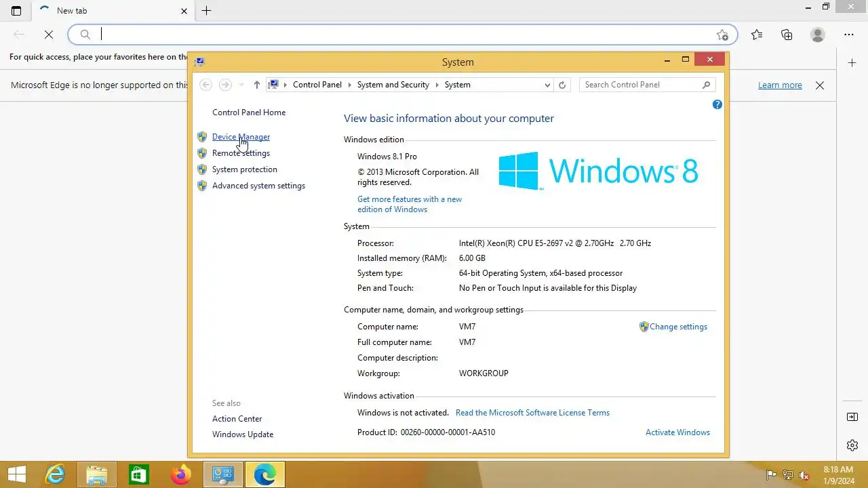Screen dimensions: 868x488
Task: Open recent locations dropdown arrow
Action: pyautogui.click(x=241, y=85)
